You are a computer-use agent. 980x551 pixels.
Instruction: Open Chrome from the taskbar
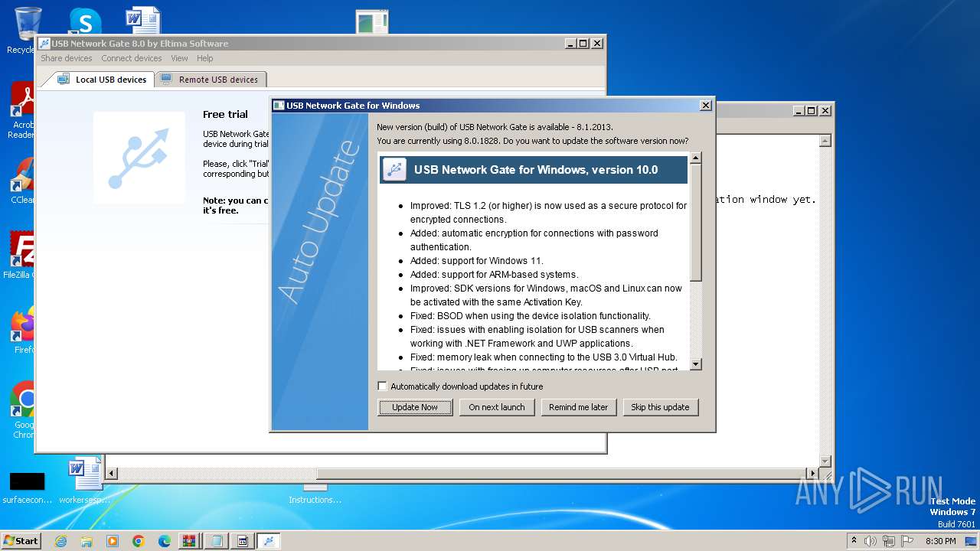(139, 540)
